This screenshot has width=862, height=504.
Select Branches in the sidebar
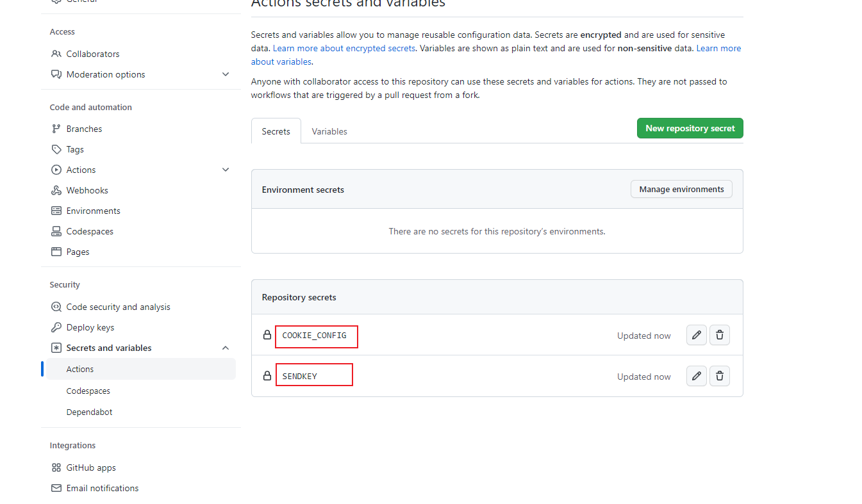point(83,128)
